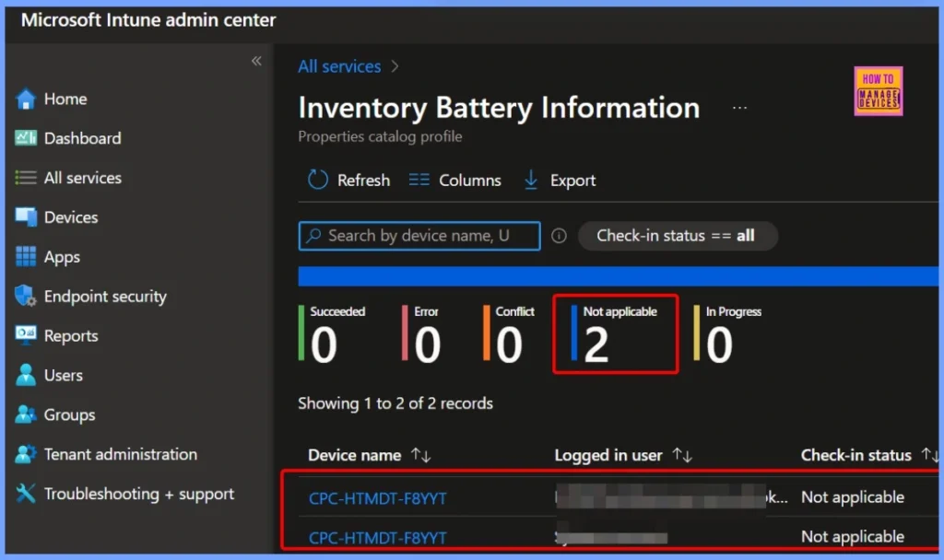Sort by Logged in user arrows
The height and width of the screenshot is (560, 944).
tap(682, 455)
